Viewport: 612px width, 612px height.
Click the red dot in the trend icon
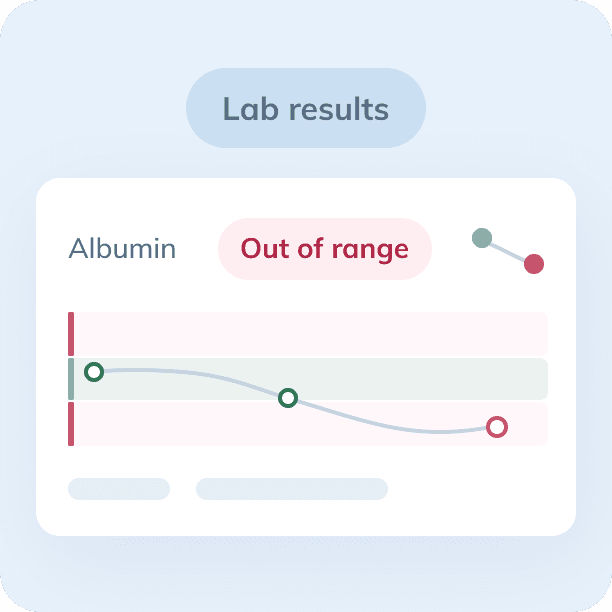point(534,264)
